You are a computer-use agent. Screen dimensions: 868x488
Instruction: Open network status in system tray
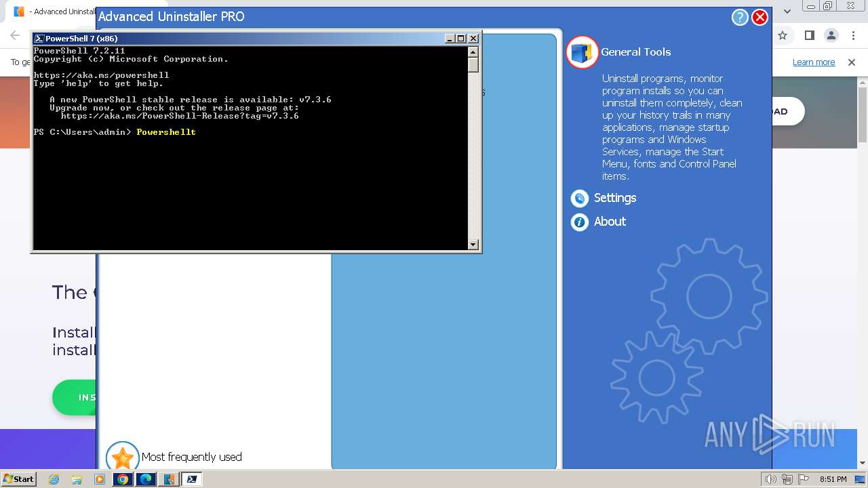click(x=787, y=479)
